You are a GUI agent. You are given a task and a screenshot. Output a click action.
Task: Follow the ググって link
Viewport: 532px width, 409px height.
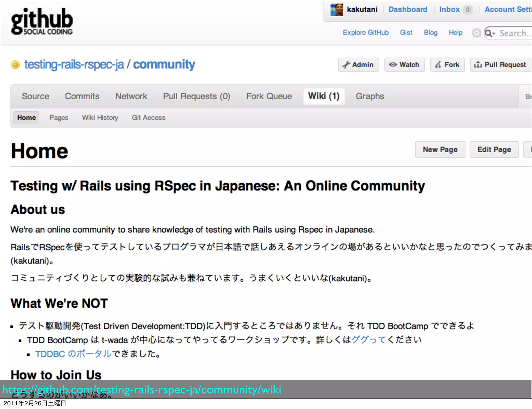[x=369, y=340]
